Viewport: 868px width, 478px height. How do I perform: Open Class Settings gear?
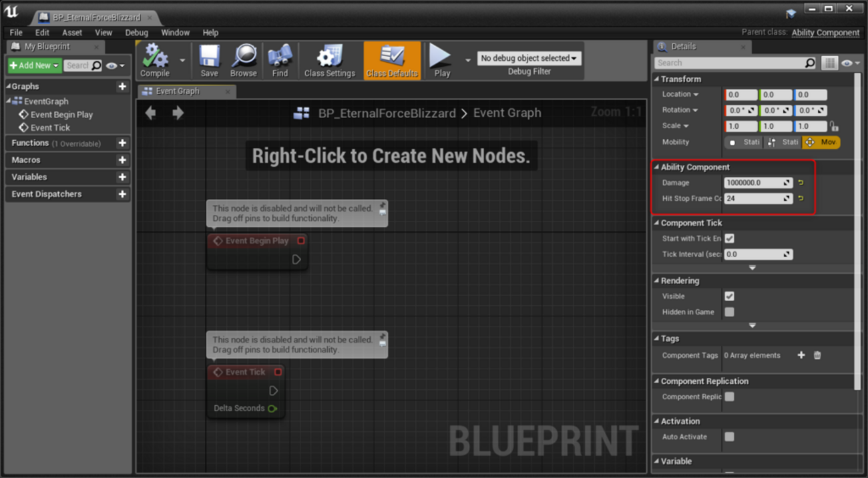(329, 61)
